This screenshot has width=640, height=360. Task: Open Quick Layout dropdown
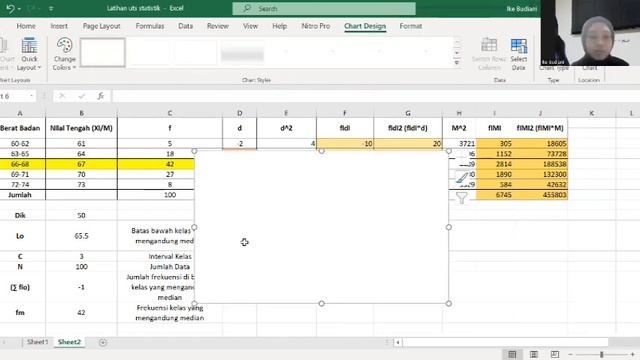[x=29, y=54]
